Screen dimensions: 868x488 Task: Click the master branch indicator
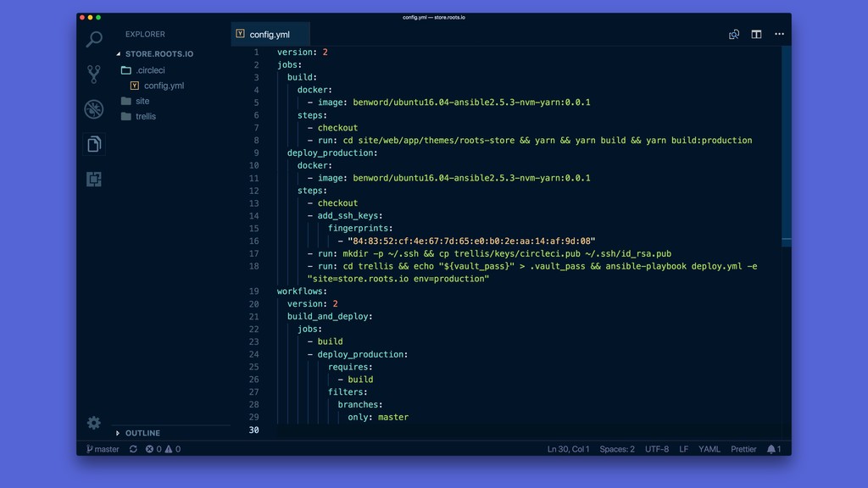pyautogui.click(x=103, y=449)
